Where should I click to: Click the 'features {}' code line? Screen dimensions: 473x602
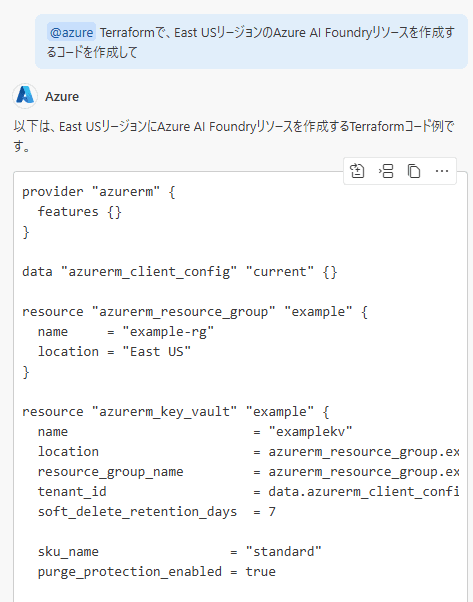point(79,212)
